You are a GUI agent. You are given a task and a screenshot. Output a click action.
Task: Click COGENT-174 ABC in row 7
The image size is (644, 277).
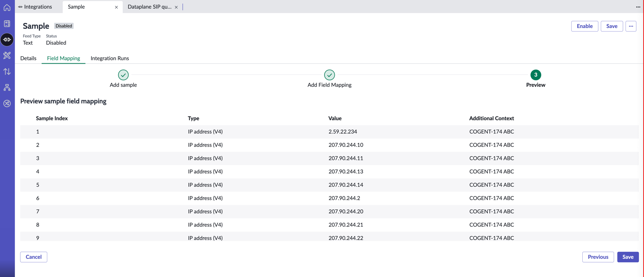[492, 212]
